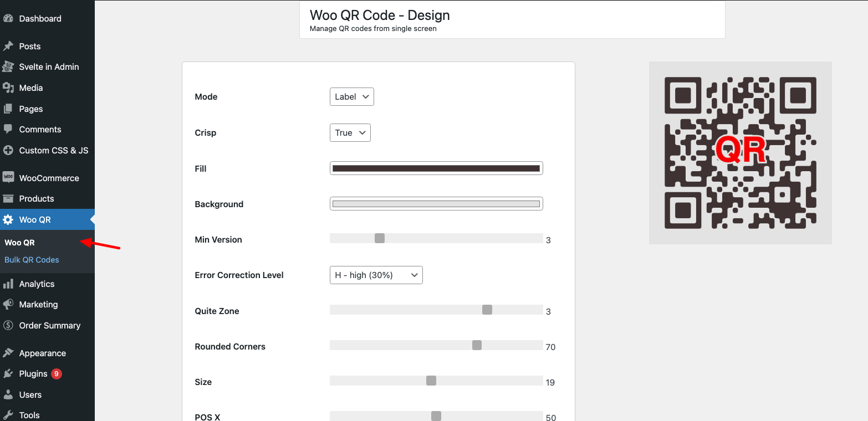Click the Analytics bar chart icon
Screen dimensions: 868x421
8,284
